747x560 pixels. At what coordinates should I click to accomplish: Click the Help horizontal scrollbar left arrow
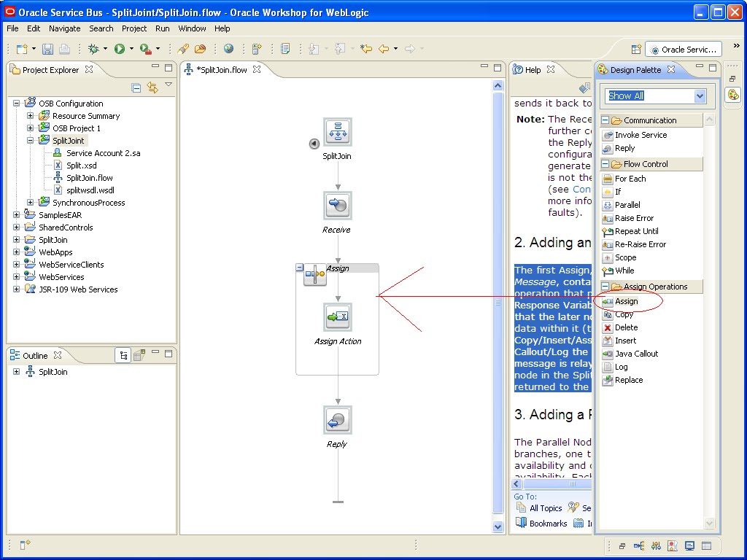coord(517,484)
